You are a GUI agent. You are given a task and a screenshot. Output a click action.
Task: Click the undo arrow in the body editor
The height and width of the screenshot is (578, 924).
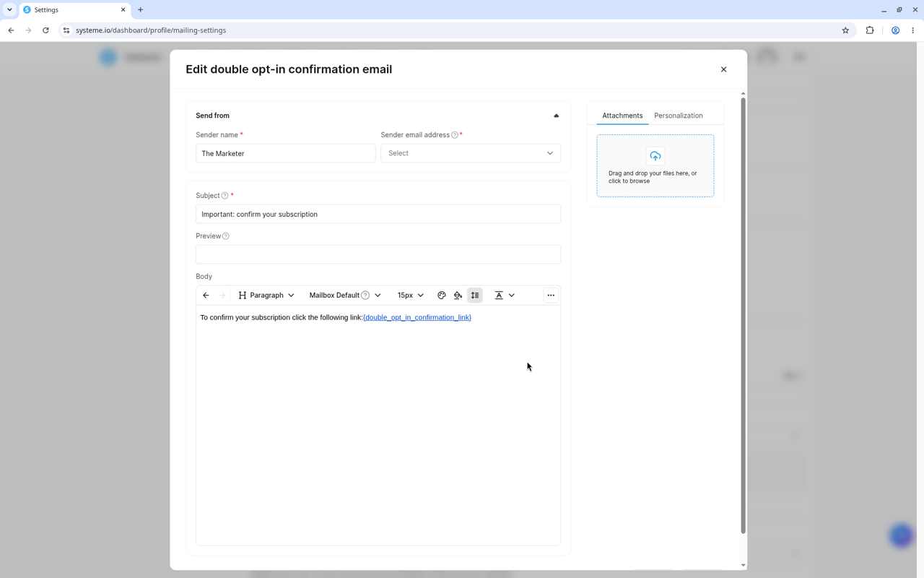[206, 296]
